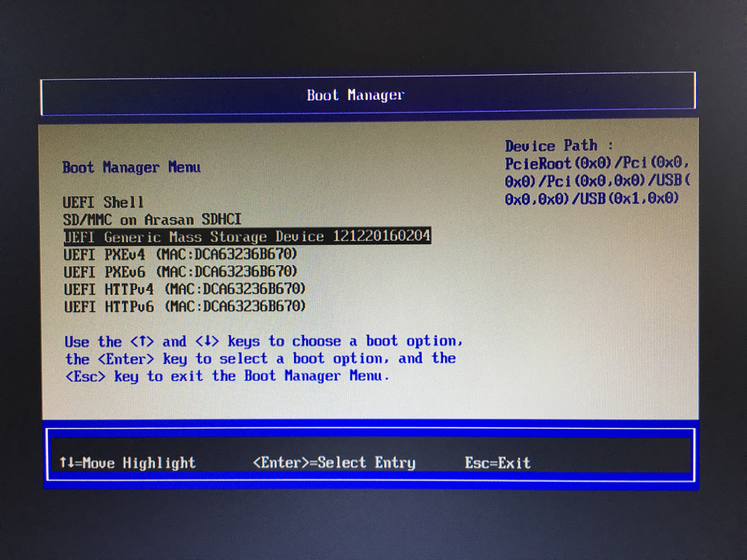Select the UEFI HTTPv6 boot entry
The height and width of the screenshot is (560, 747).
tap(185, 306)
